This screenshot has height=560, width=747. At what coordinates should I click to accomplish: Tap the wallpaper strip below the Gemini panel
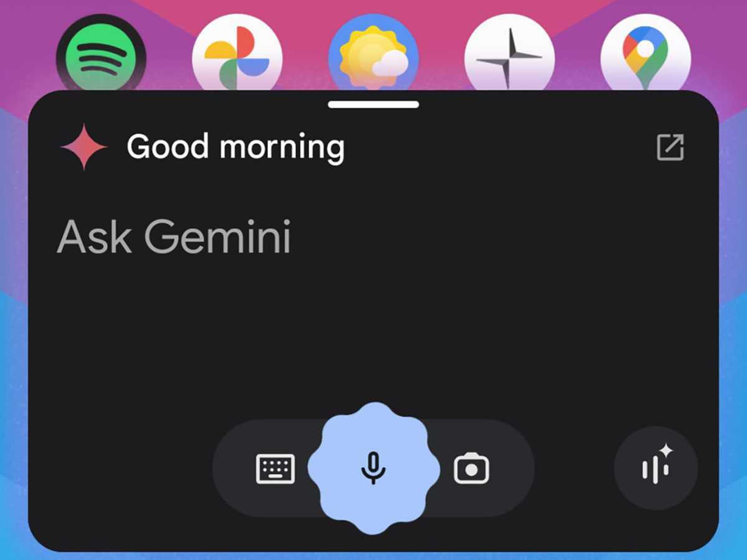374,556
